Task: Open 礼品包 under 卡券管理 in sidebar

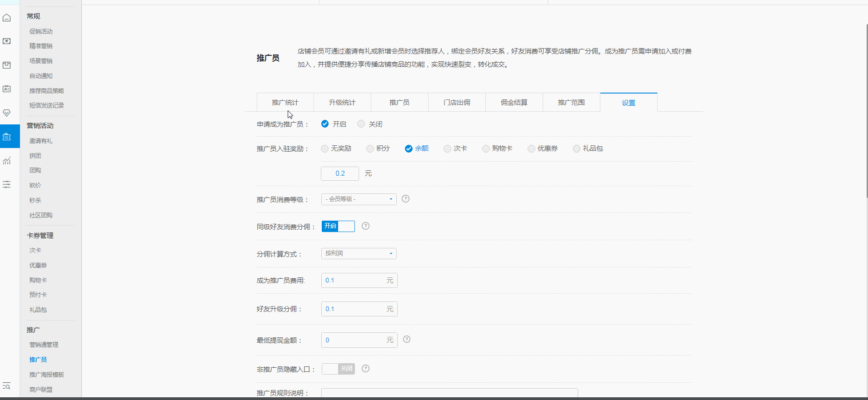Action: pos(38,310)
